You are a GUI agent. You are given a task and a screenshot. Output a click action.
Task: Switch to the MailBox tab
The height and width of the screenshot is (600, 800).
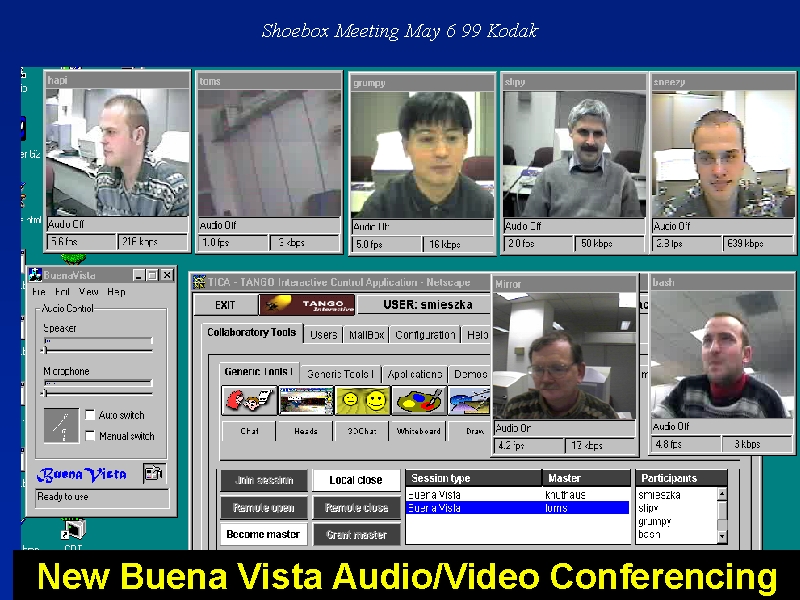[x=366, y=335]
